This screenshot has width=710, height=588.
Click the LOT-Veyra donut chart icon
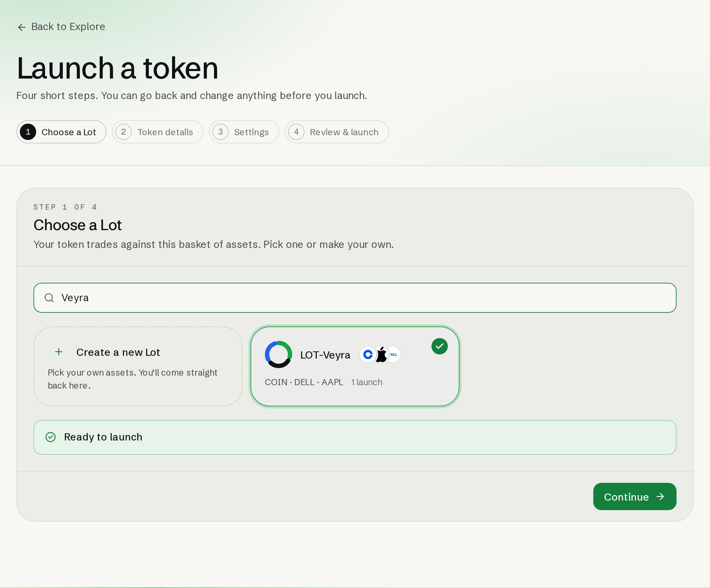[279, 354]
